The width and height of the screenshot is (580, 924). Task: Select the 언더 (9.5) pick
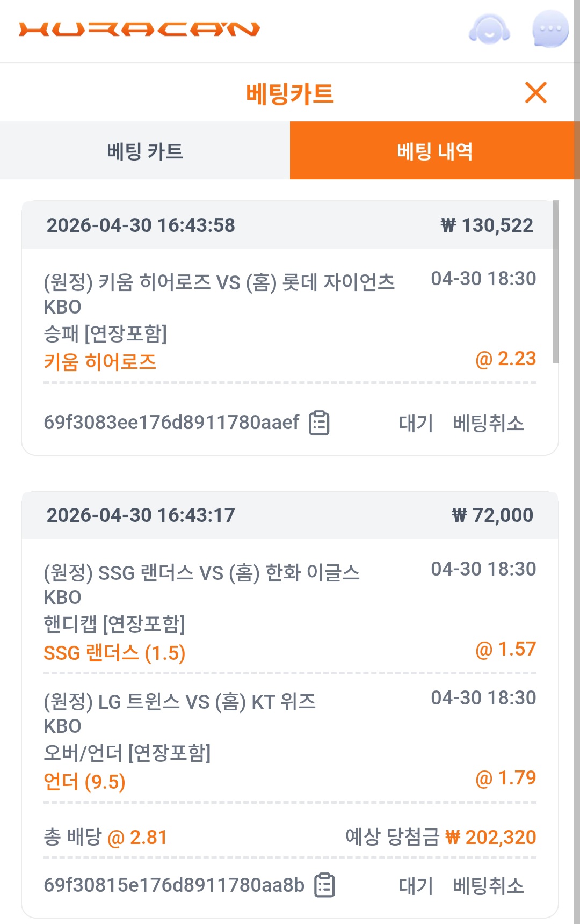tap(84, 782)
